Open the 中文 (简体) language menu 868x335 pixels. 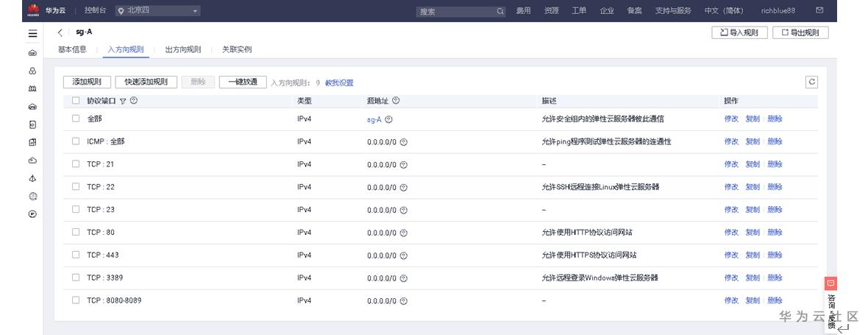coord(724,10)
